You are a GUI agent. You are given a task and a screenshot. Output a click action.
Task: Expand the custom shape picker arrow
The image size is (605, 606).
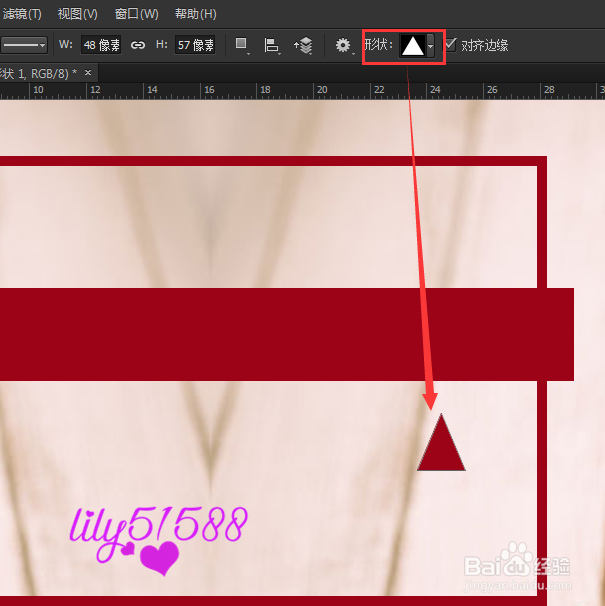click(x=430, y=46)
